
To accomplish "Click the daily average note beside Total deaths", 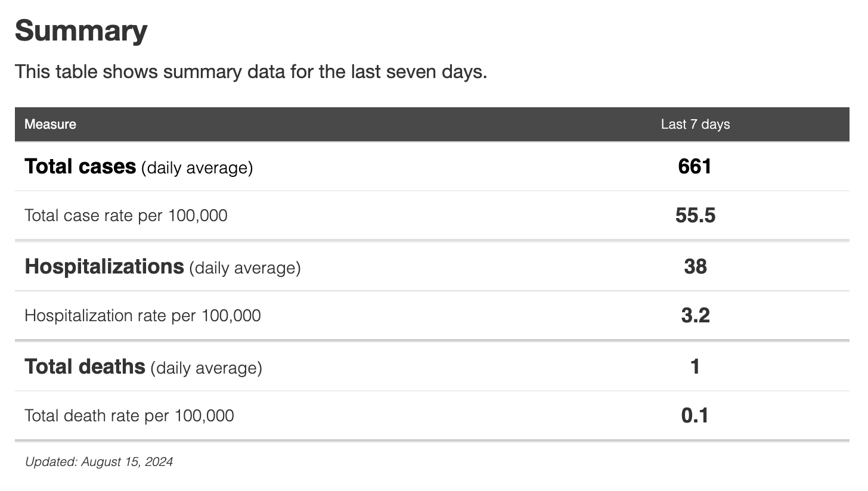I will pos(206,368).
